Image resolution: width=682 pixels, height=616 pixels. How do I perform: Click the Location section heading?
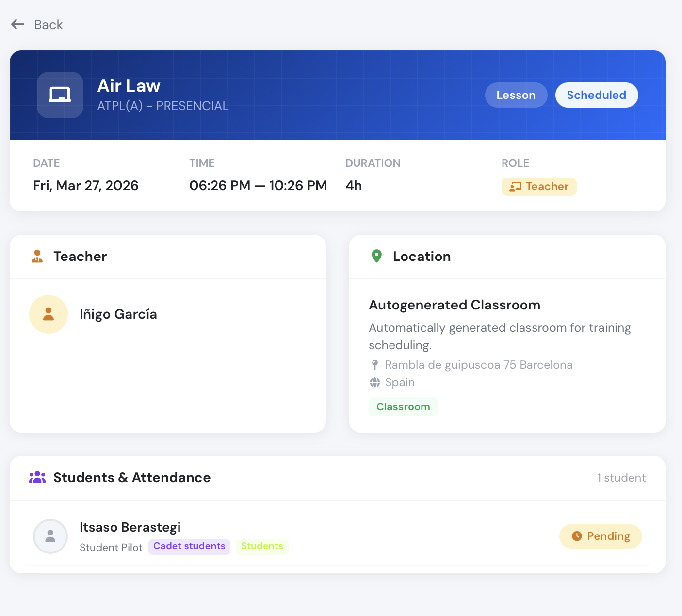(422, 256)
